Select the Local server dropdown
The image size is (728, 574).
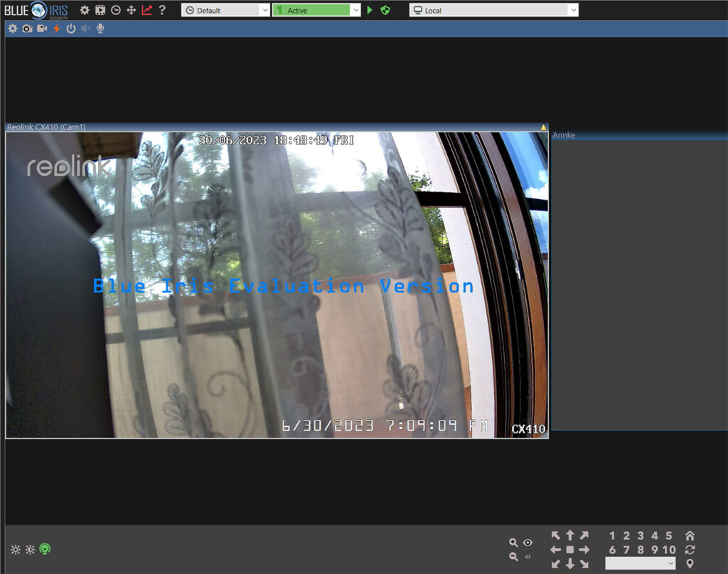coord(493,11)
